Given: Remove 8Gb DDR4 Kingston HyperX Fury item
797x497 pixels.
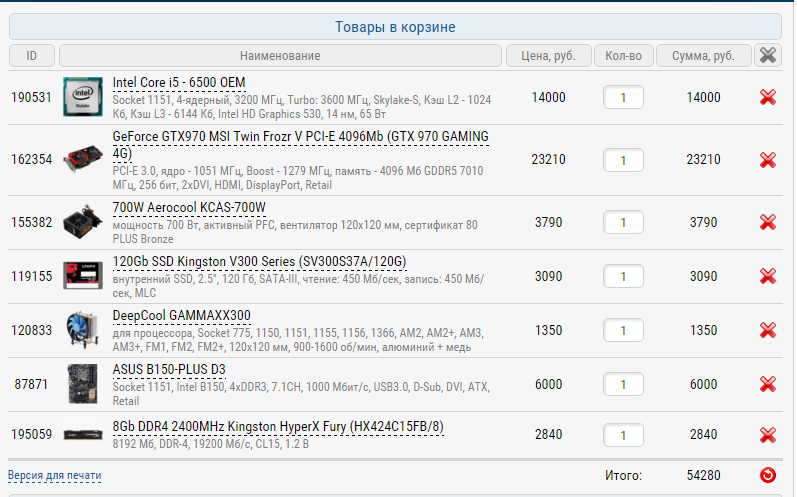Looking at the screenshot, I should click(768, 435).
